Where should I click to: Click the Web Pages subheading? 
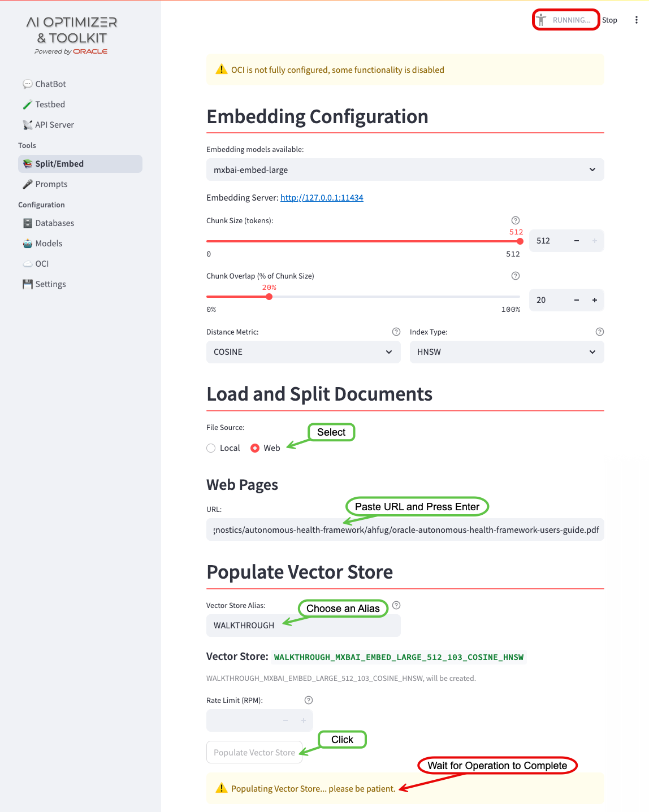point(242,485)
